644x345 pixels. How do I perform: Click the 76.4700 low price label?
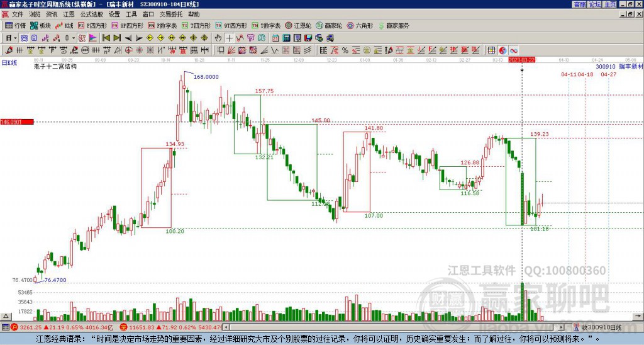55,280
